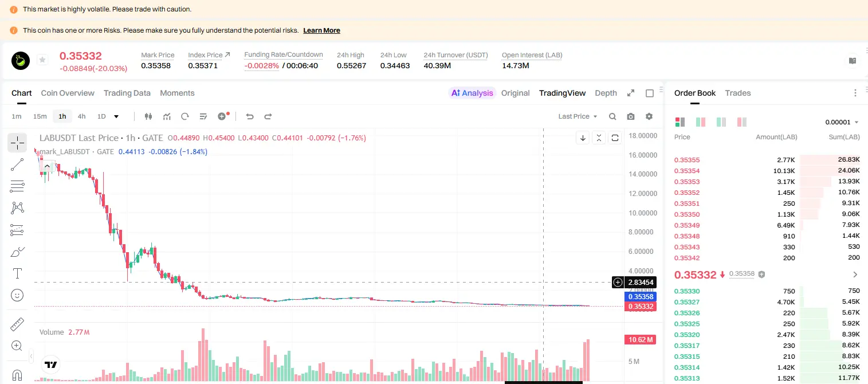Viewport: 868px width, 384px height.
Task: Select the fourth order book layout icon
Action: click(x=742, y=122)
